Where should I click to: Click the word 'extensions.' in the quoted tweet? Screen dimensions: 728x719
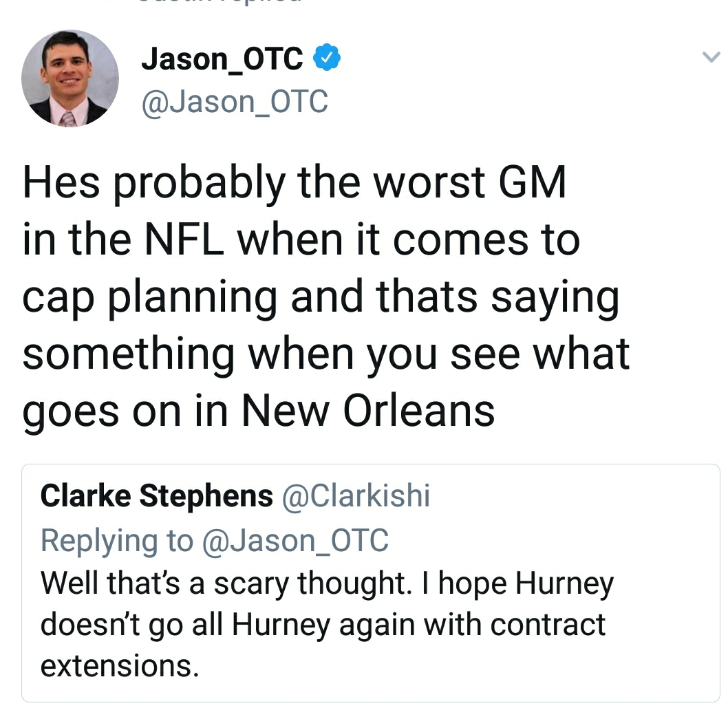coord(120,665)
